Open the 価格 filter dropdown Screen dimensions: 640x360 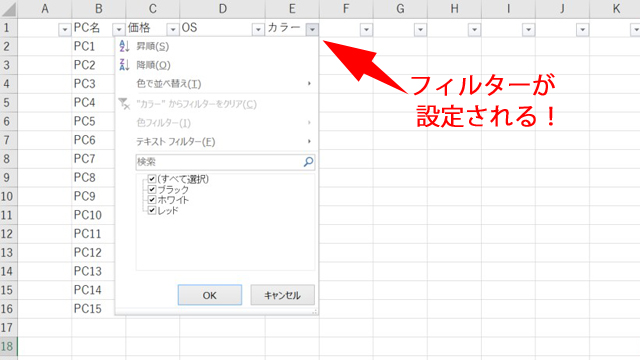coord(173,29)
